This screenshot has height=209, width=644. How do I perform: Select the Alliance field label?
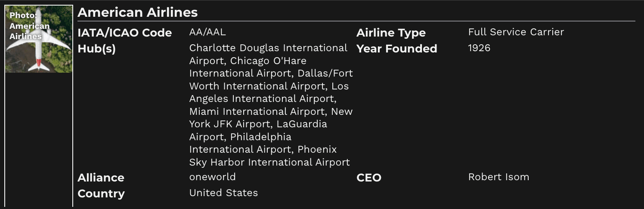tap(101, 178)
